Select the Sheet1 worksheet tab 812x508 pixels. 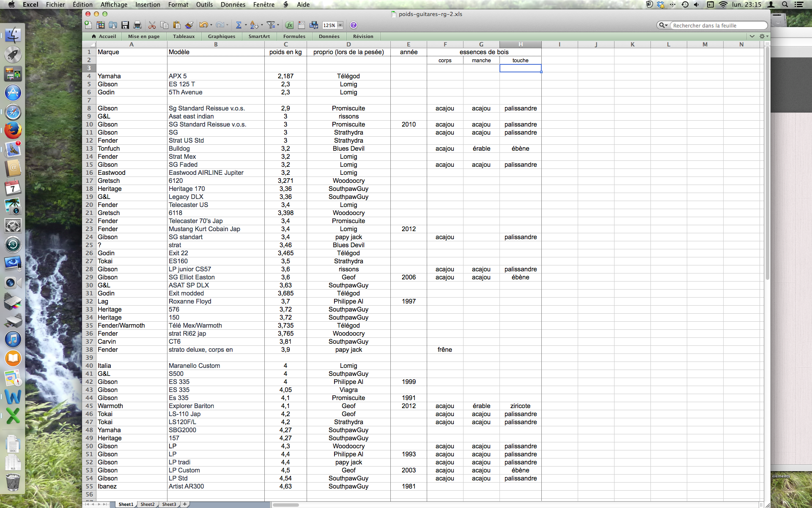(x=126, y=504)
